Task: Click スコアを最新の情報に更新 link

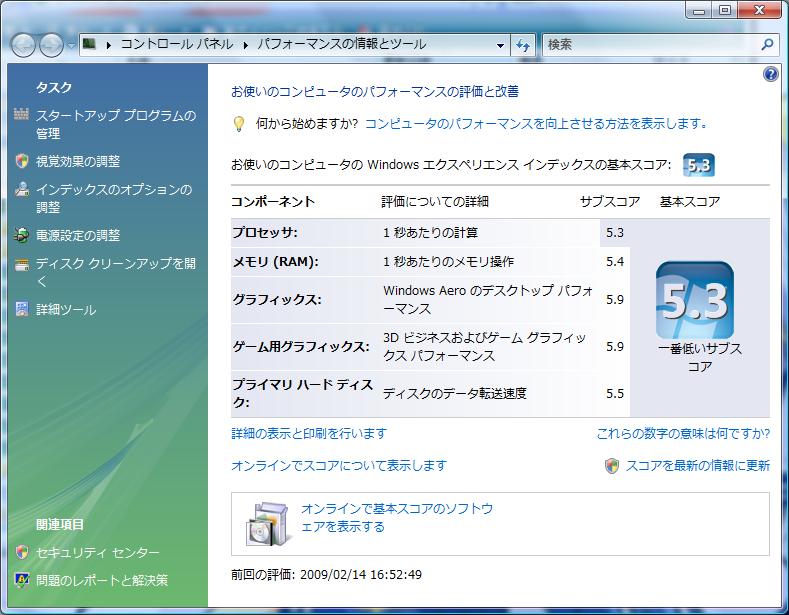Action: tap(697, 466)
